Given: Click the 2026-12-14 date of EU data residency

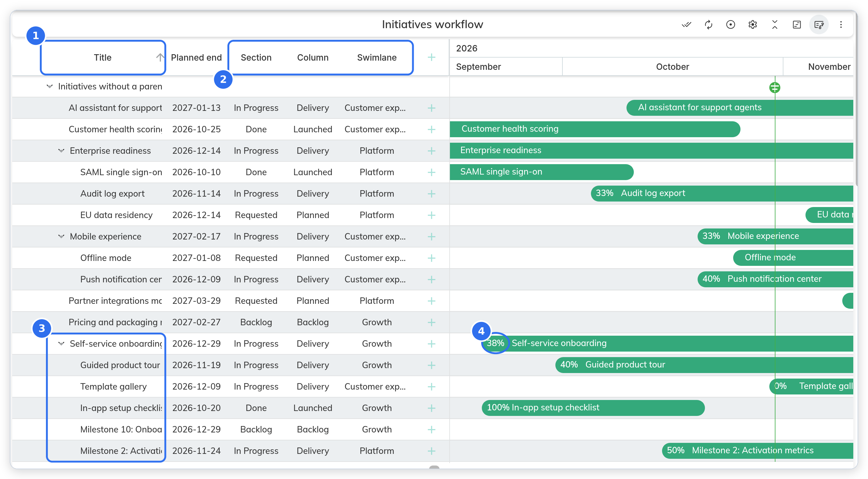Looking at the screenshot, I should tap(196, 215).
